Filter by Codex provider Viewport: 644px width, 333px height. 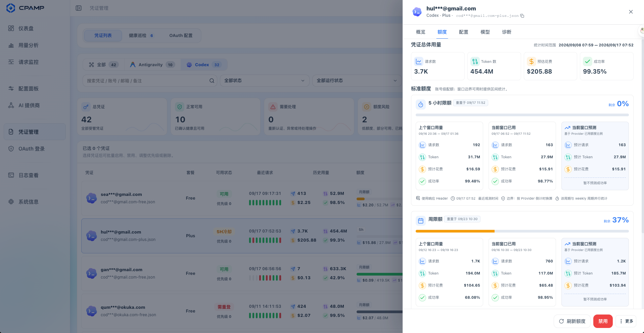(204, 65)
